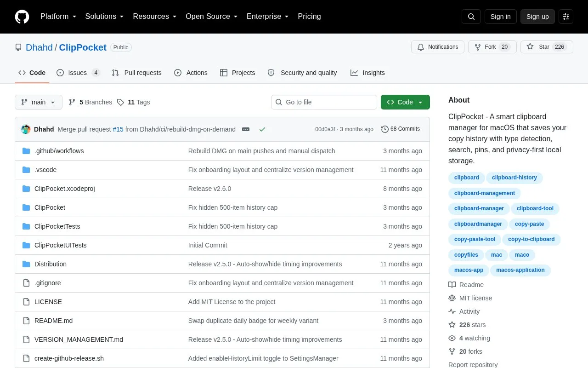View the 5 Branches link
This screenshot has width=588, height=368.
[x=90, y=102]
